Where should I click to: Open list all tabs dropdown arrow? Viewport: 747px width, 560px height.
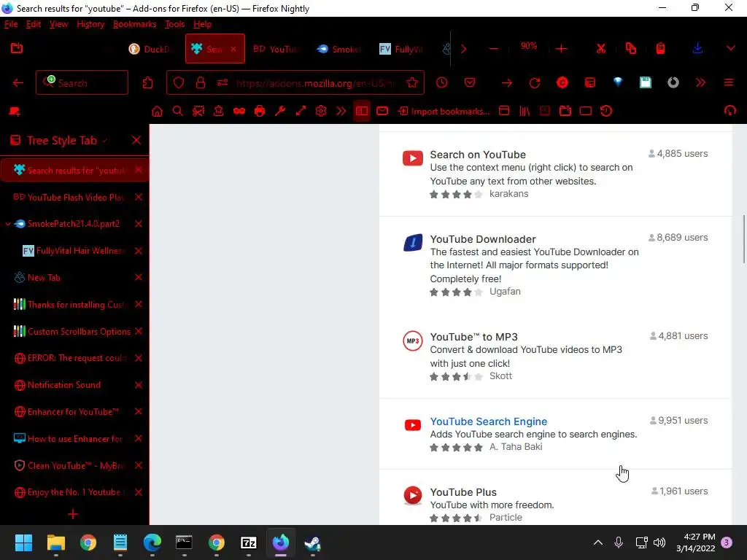(730, 48)
